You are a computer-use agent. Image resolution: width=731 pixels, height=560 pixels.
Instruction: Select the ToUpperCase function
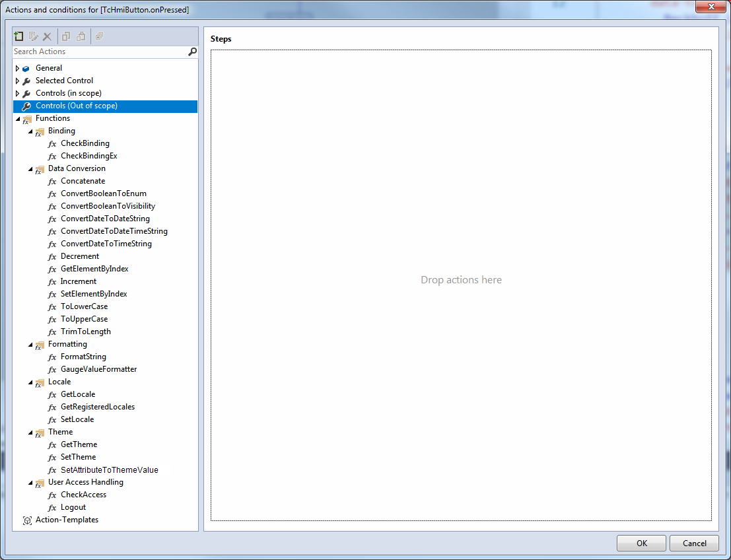point(85,320)
